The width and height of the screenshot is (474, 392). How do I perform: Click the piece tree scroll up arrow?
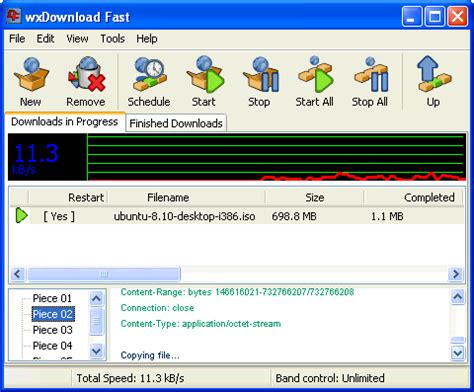[x=97, y=298]
